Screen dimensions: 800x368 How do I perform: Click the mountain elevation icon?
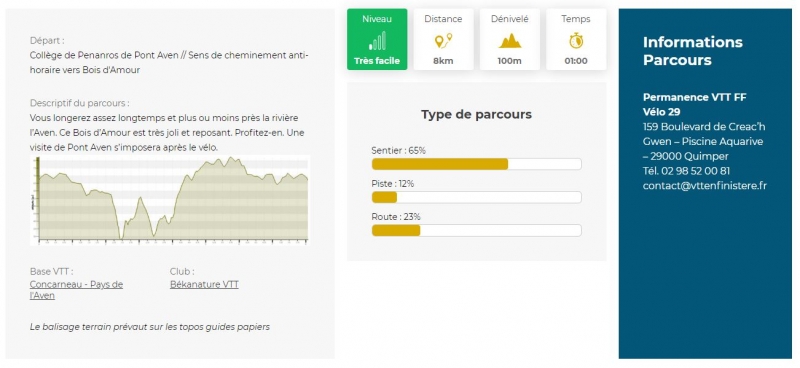click(510, 41)
